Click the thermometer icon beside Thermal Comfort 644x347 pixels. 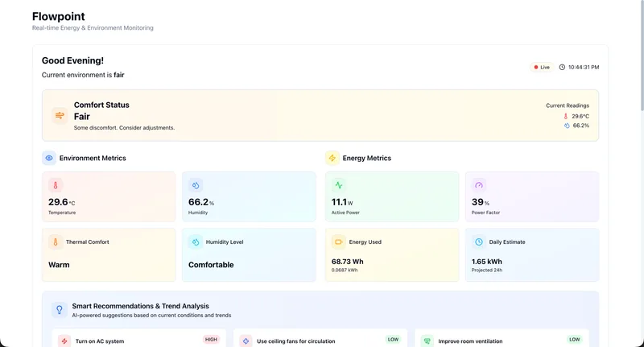pyautogui.click(x=56, y=242)
